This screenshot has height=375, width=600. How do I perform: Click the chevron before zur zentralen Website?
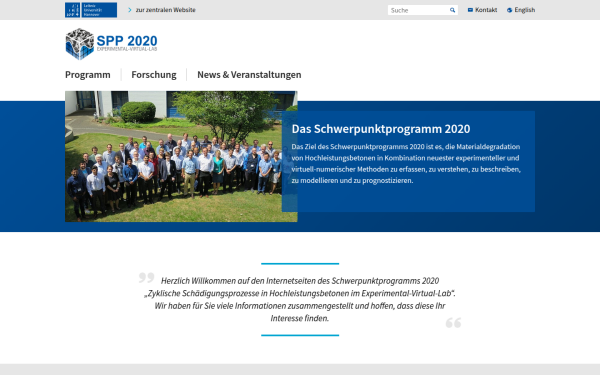click(130, 10)
